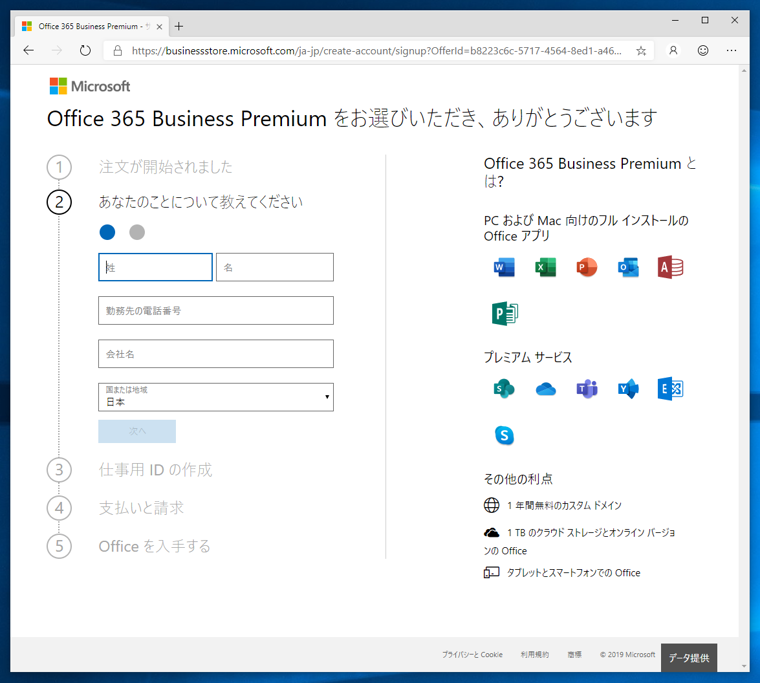
Task: Click step 5 Office を入手する
Action: [155, 546]
